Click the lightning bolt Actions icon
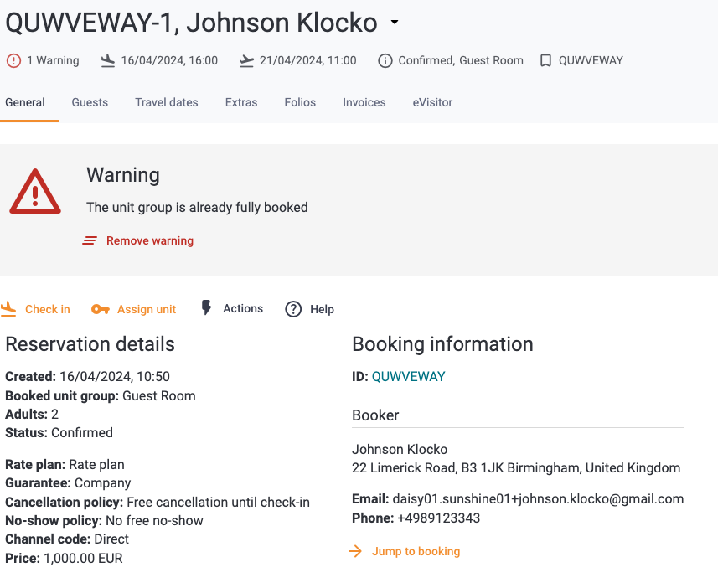Image resolution: width=718 pixels, height=588 pixels. 206,307
